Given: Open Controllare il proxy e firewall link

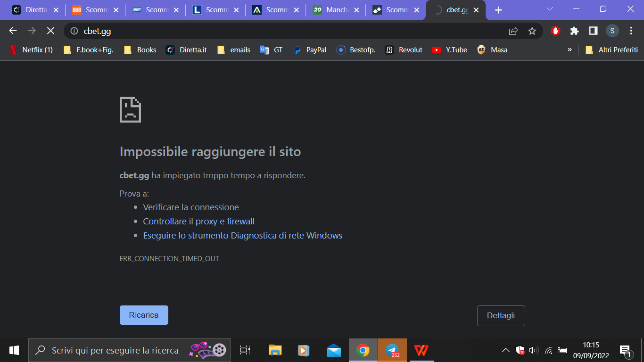Looking at the screenshot, I should tap(198, 221).
